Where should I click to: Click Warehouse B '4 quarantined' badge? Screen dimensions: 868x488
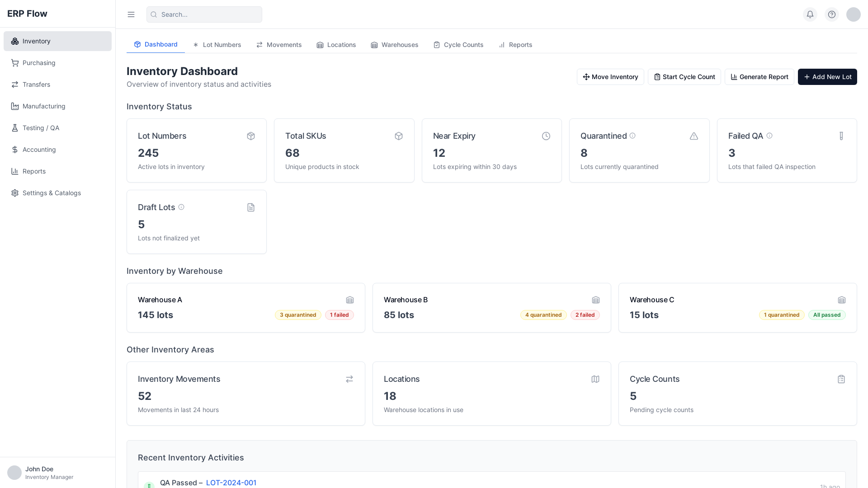[x=543, y=315]
